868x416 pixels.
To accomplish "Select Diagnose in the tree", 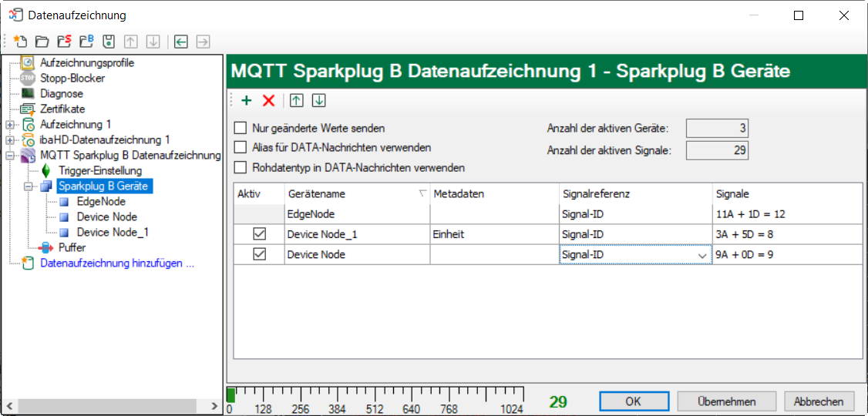I will [62, 93].
